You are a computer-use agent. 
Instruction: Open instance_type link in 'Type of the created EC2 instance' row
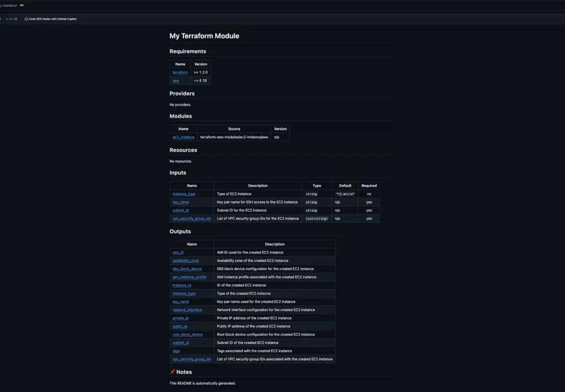coord(184,294)
